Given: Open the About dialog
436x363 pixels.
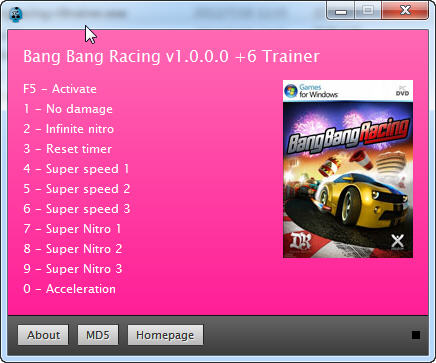Looking at the screenshot, I should tap(43, 335).
